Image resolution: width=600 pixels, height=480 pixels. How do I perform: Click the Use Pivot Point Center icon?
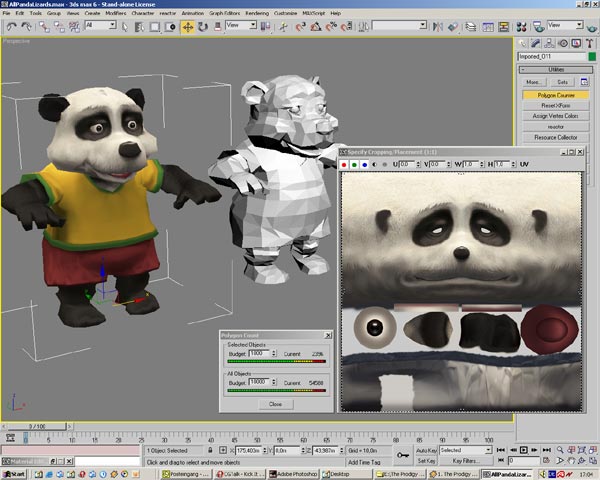tap(265, 26)
